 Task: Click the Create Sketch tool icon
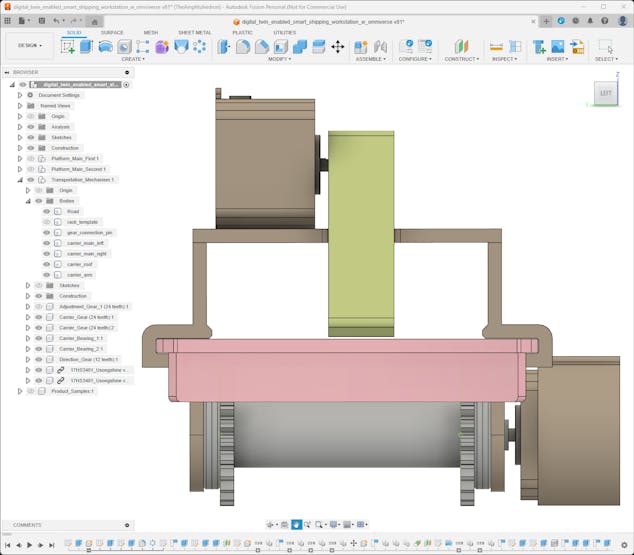[x=68, y=47]
